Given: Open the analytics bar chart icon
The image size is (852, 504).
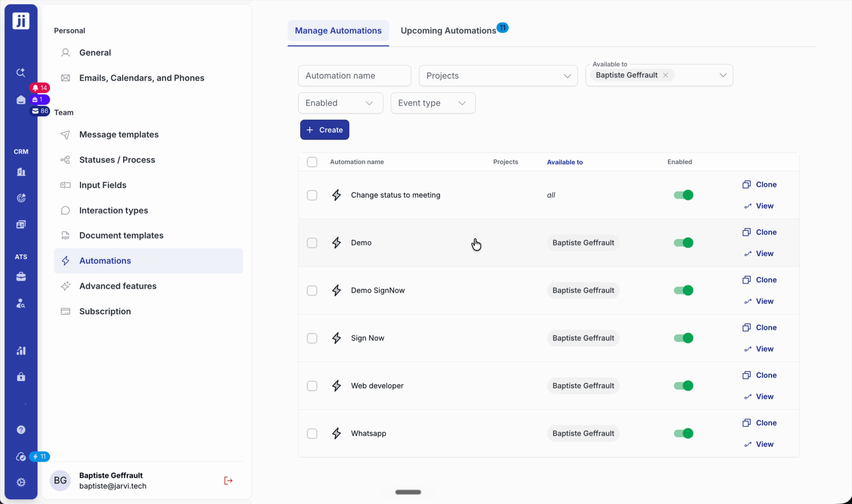Looking at the screenshot, I should pyautogui.click(x=21, y=351).
